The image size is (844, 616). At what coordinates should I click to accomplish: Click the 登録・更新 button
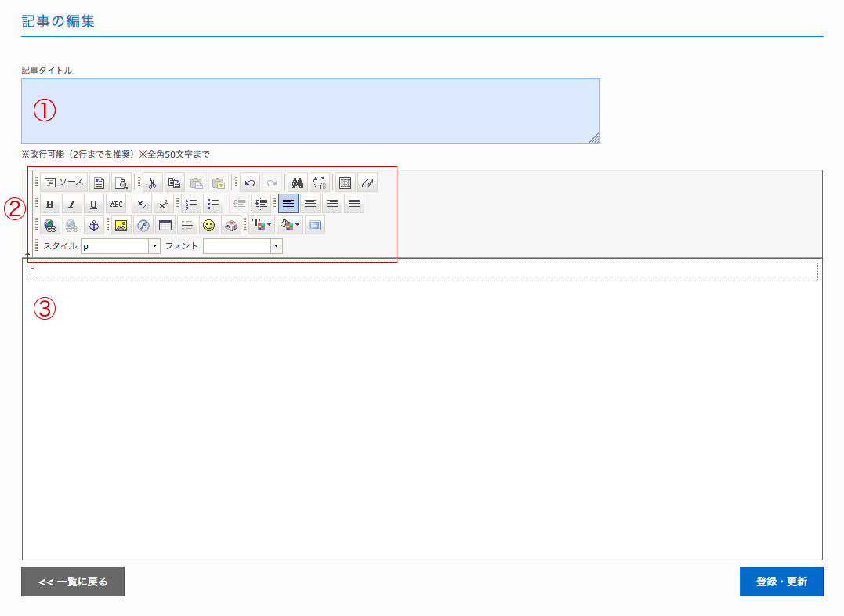coord(781,582)
